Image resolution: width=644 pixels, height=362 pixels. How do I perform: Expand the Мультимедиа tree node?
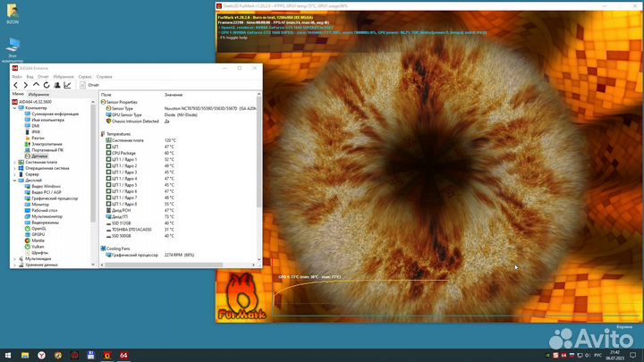click(x=15, y=259)
